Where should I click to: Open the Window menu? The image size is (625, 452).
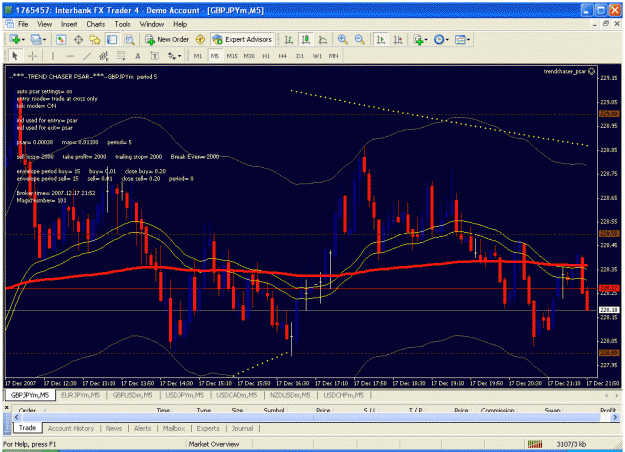pos(152,24)
